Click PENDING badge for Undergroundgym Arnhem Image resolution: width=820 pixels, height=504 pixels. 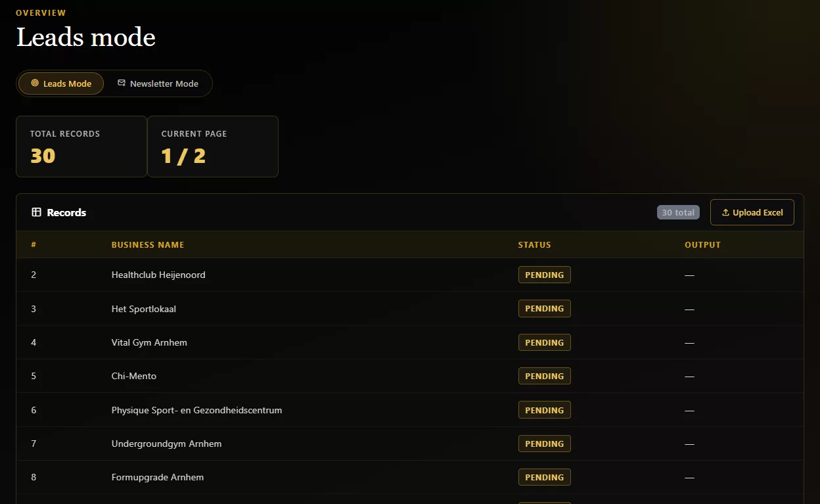pos(545,444)
